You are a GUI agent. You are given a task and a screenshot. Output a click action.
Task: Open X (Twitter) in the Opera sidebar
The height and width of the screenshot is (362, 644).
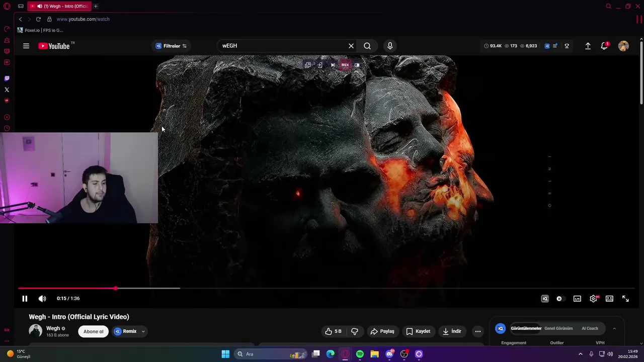(7, 89)
